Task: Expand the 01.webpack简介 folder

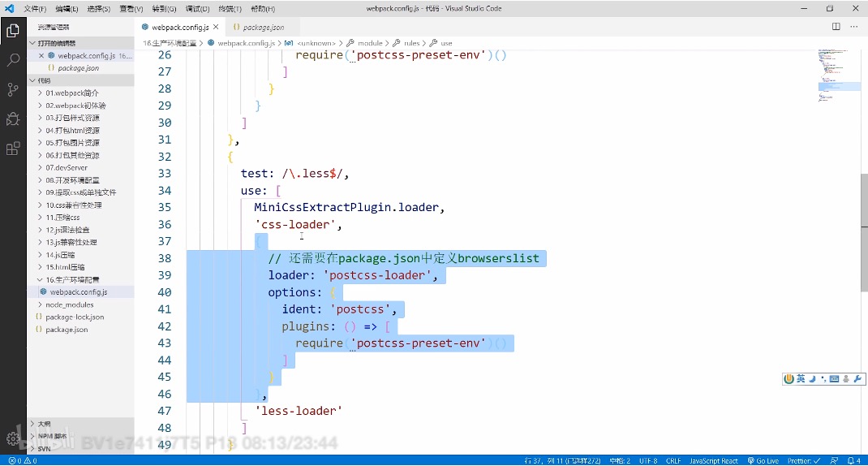Action: (x=81, y=93)
